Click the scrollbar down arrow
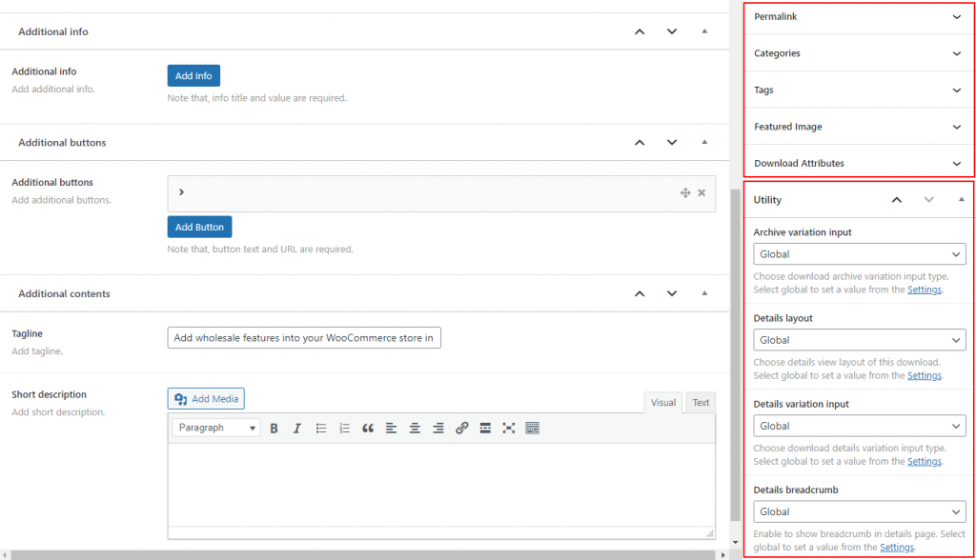This screenshot has width=976, height=560. click(x=735, y=543)
